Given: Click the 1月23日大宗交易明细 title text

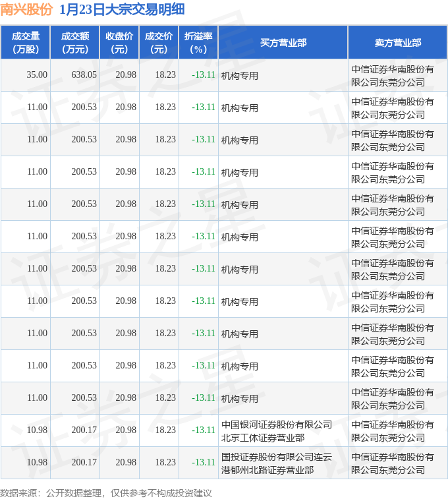Looking at the screenshot, I should pos(122,9).
